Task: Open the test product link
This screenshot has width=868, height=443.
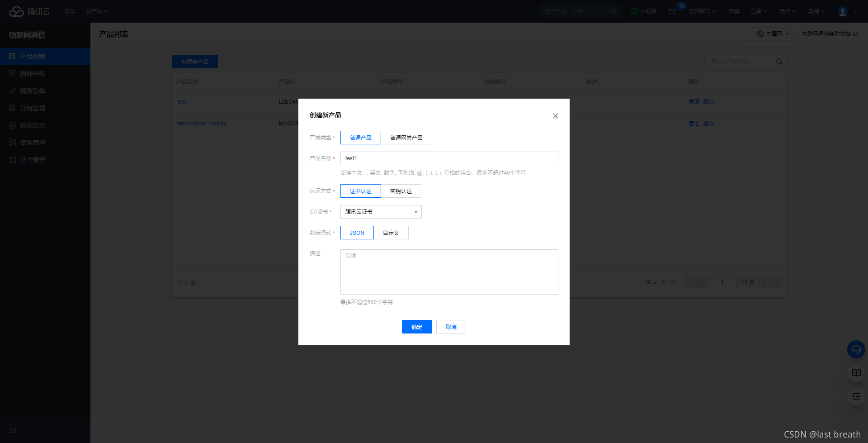Action: (182, 102)
